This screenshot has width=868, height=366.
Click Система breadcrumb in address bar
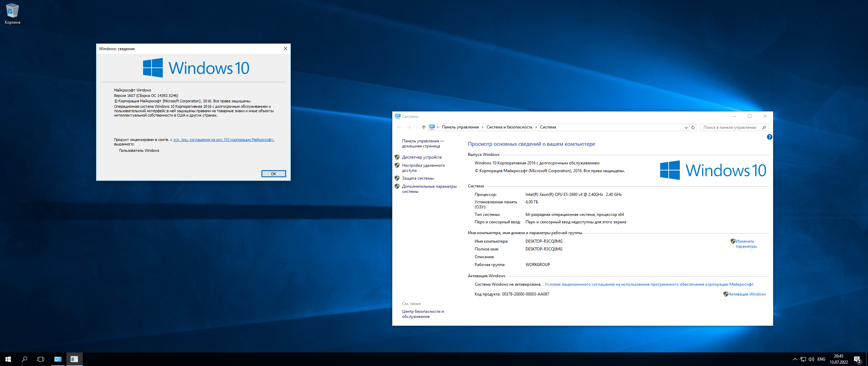click(x=548, y=127)
